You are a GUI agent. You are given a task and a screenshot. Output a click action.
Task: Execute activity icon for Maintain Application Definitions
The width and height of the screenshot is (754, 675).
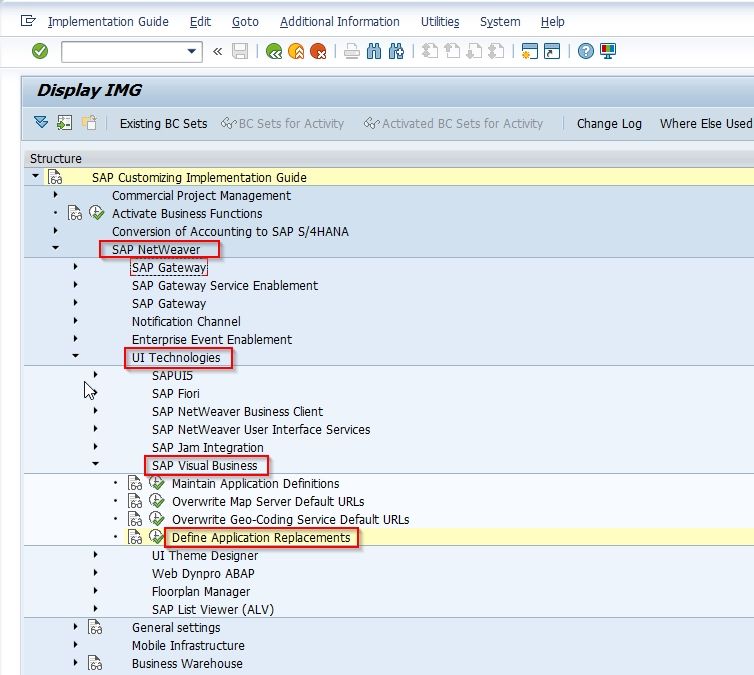click(x=157, y=483)
